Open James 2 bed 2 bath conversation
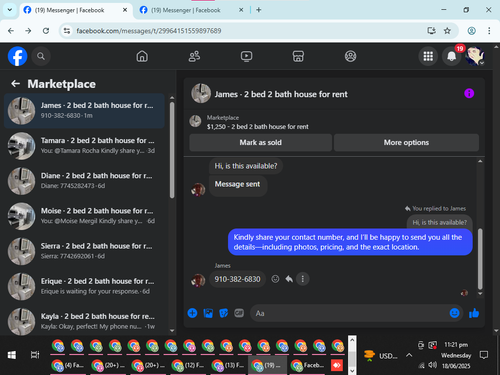Image resolution: width=500 pixels, height=375 pixels. (x=84, y=111)
